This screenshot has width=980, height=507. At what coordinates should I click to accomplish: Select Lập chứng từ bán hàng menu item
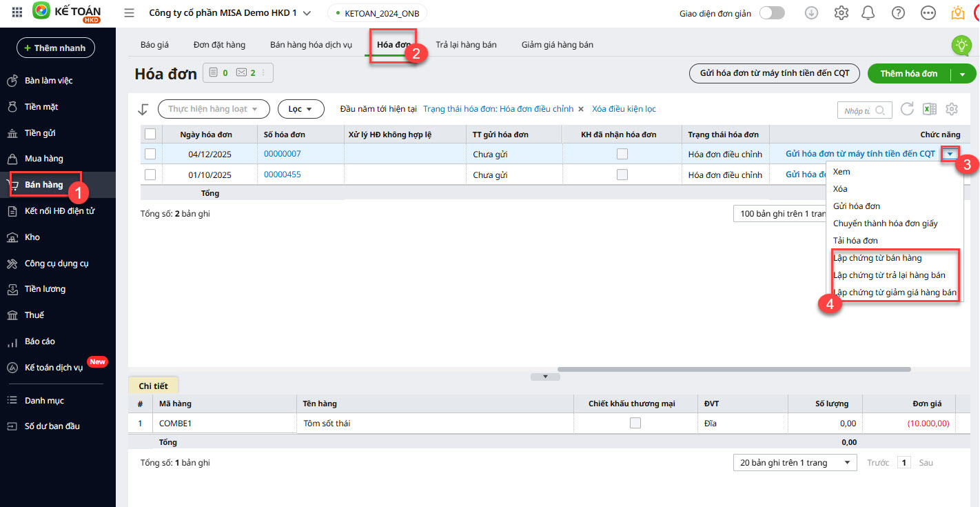877,258
